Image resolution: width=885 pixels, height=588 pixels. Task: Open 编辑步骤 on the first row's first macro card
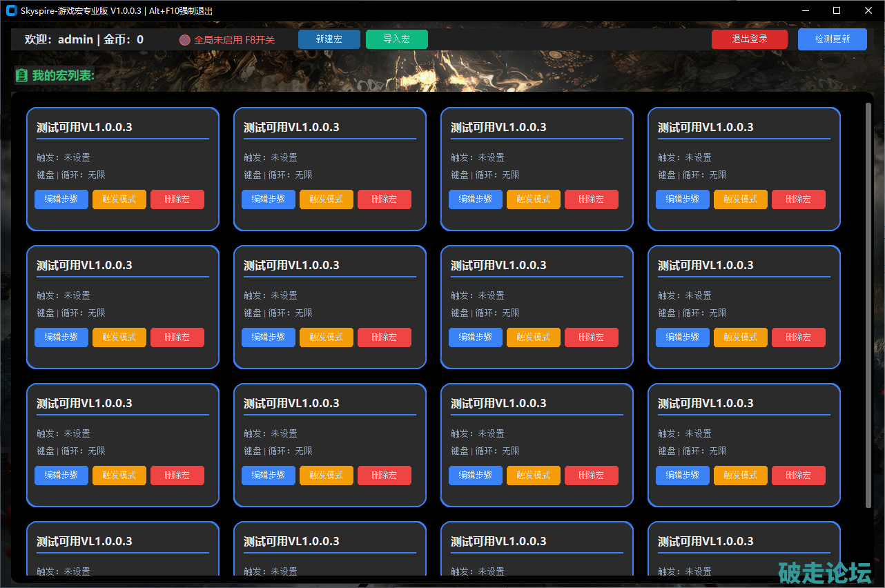point(61,199)
